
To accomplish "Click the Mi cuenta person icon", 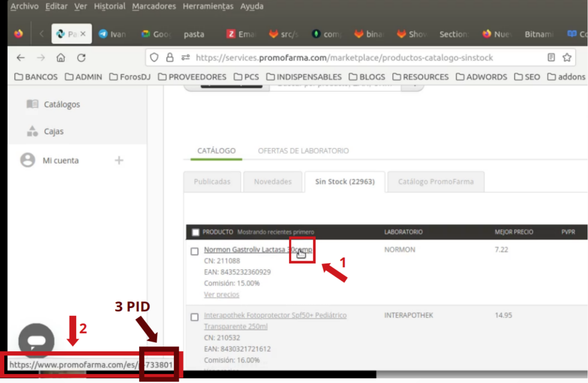I will [28, 160].
